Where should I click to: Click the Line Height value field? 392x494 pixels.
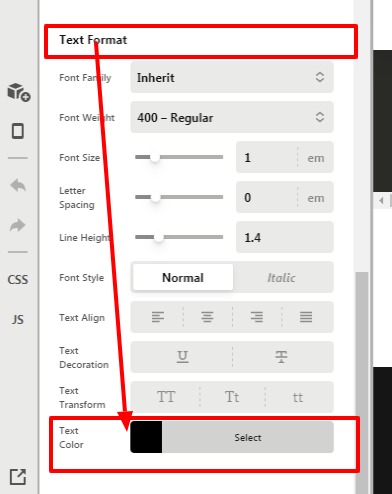click(x=285, y=237)
